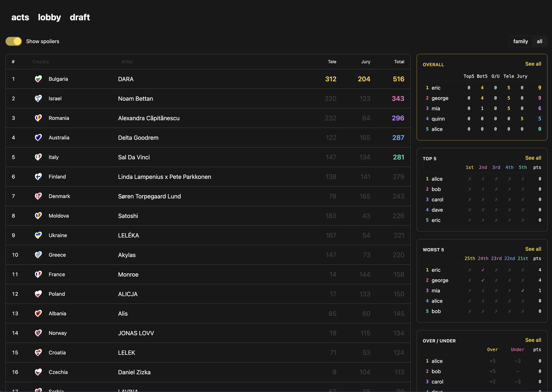Screen dimensions: 552x392
Task: Open See all for Over / Under
Action: click(x=533, y=340)
